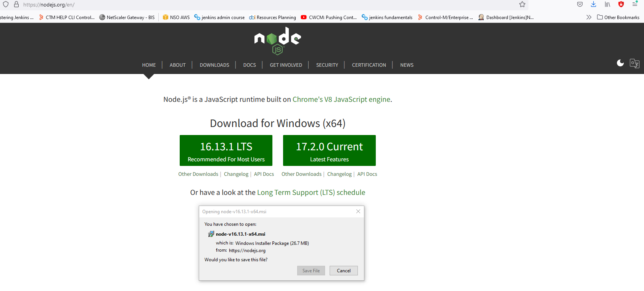The height and width of the screenshot is (291, 644).
Task: Open Other Downloads under the Current button
Action: (x=302, y=174)
